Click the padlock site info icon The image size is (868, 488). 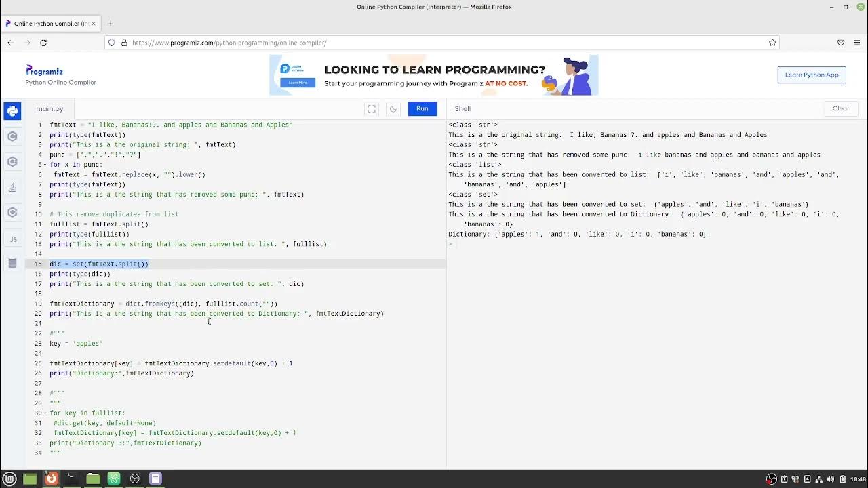[124, 43]
